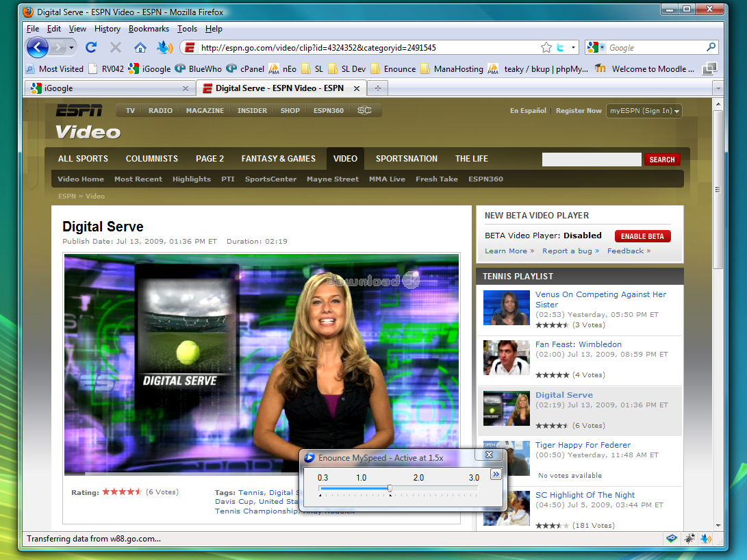Click the En Español link
This screenshot has width=747, height=560.
click(528, 110)
